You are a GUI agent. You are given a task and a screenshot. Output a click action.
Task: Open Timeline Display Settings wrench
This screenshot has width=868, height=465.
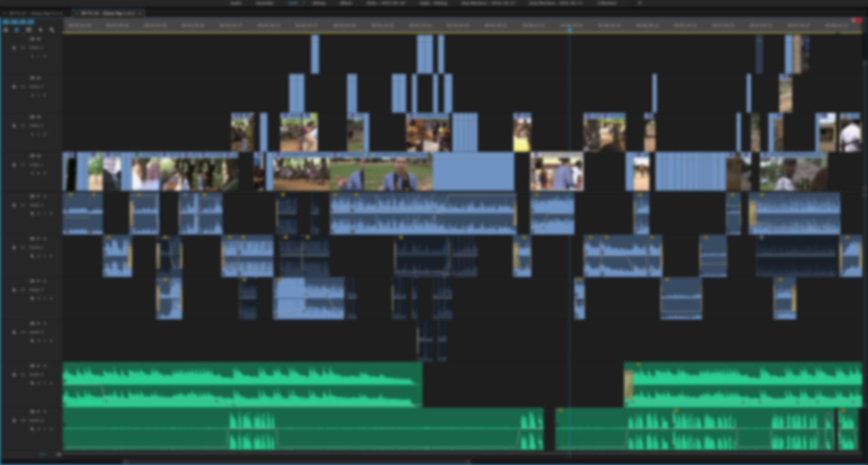tap(52, 30)
